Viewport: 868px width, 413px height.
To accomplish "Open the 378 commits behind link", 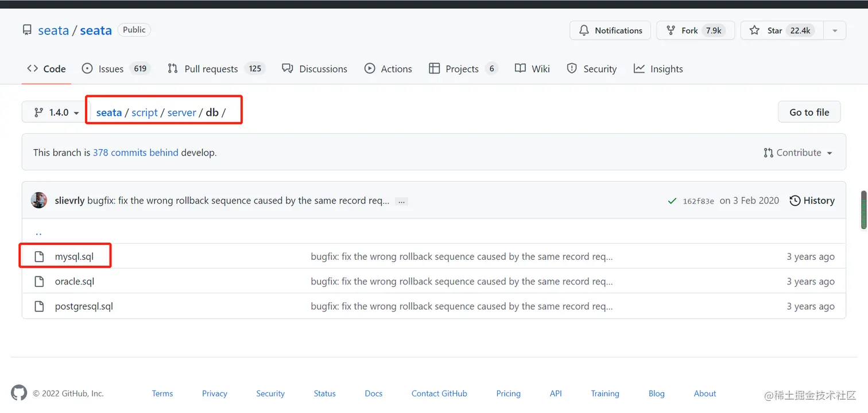I will [x=135, y=153].
